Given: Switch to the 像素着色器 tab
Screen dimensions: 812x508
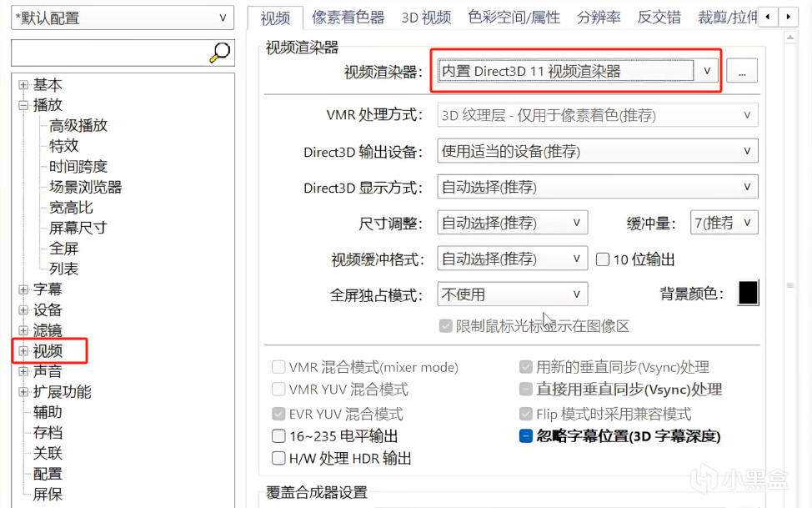Looking at the screenshot, I should click(x=348, y=18).
